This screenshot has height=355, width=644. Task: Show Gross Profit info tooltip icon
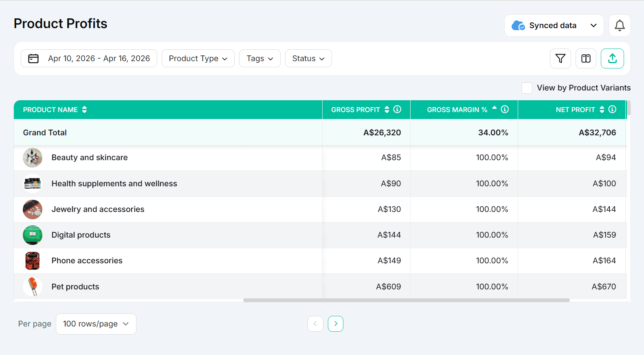coord(397,109)
